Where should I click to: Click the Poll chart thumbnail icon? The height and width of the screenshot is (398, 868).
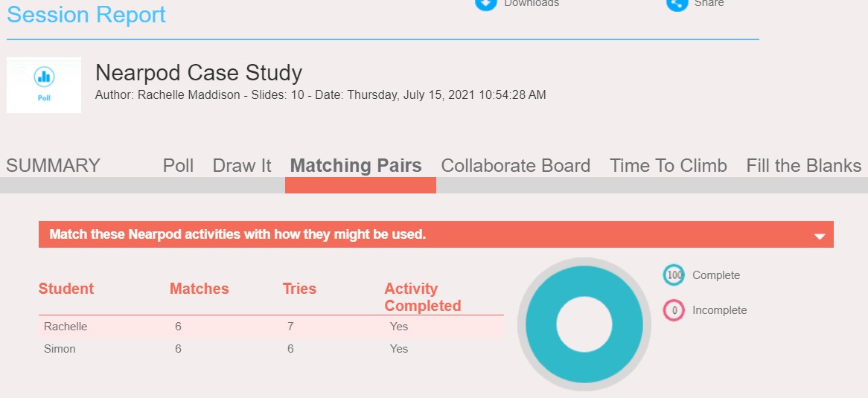[x=44, y=77]
